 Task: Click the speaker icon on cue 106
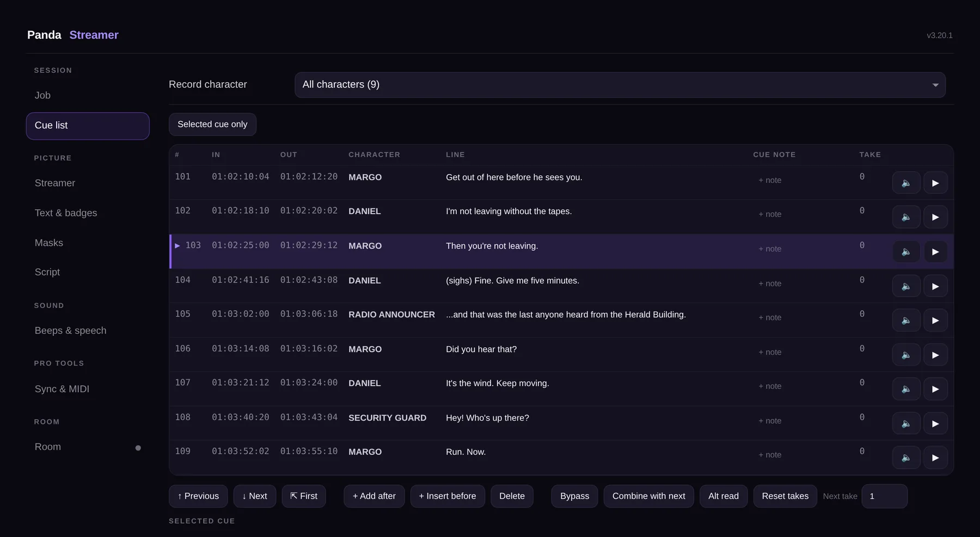(906, 355)
